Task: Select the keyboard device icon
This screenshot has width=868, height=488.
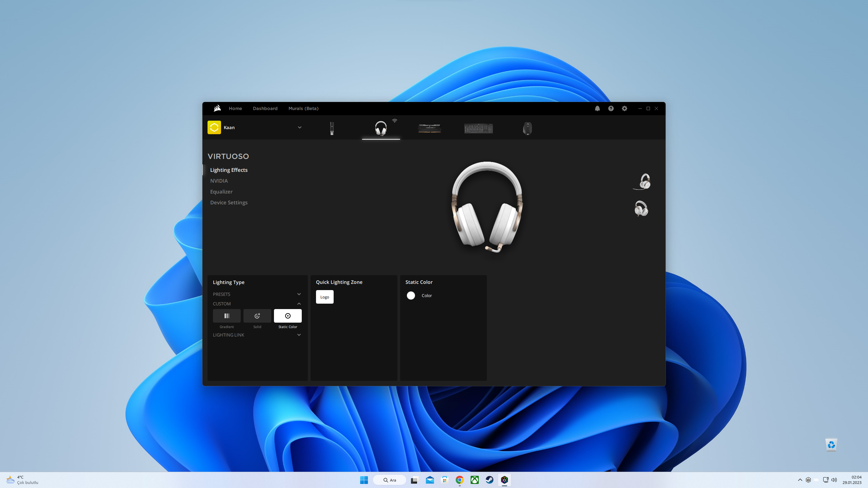Action: click(x=478, y=128)
